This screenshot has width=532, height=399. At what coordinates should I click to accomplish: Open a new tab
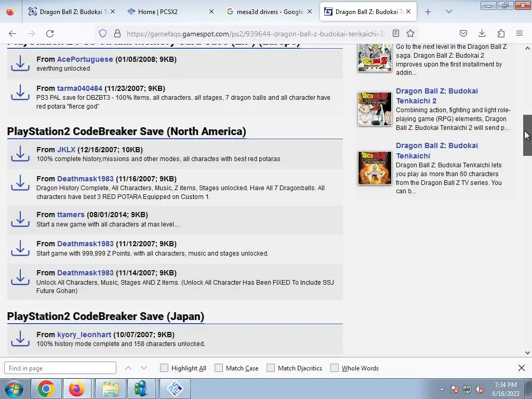(428, 12)
